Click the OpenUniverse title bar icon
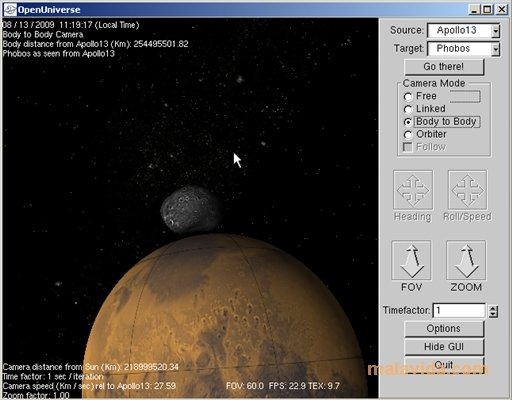Viewport: 512px width, 400px height. [10, 10]
